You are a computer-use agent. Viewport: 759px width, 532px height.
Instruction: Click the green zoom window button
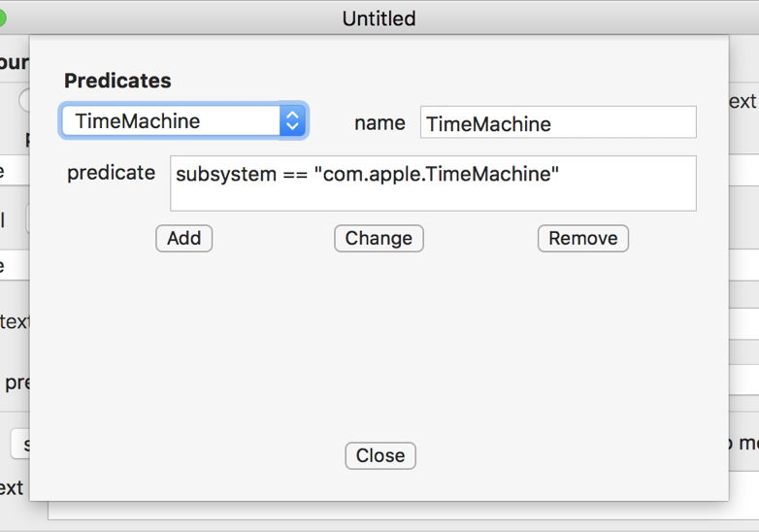coord(4,17)
